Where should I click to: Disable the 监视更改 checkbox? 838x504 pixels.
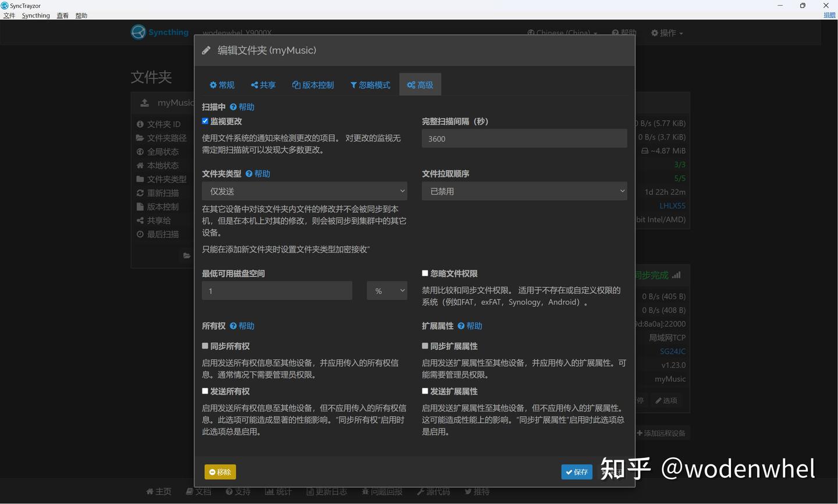(x=205, y=120)
